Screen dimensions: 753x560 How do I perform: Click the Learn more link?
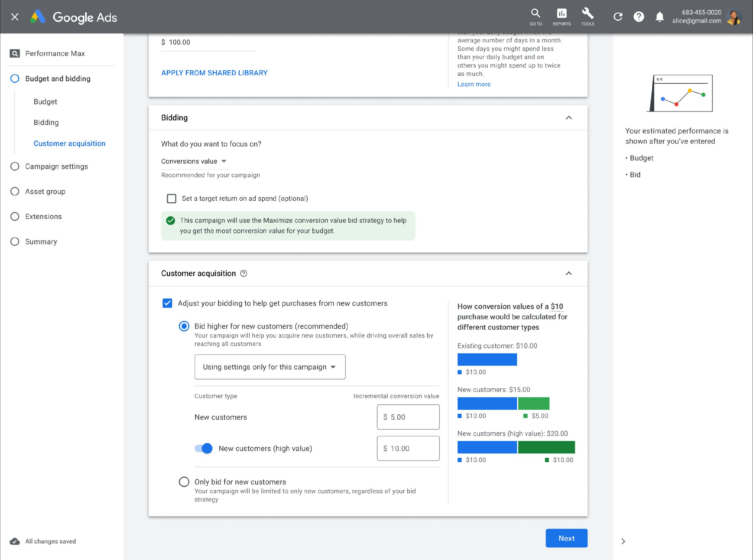[474, 84]
